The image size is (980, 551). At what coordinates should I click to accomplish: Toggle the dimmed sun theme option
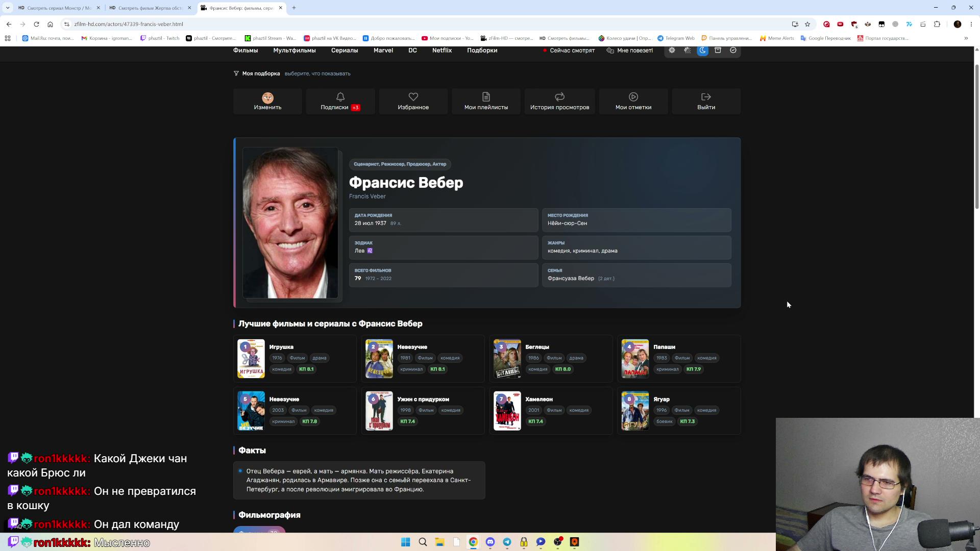click(688, 51)
